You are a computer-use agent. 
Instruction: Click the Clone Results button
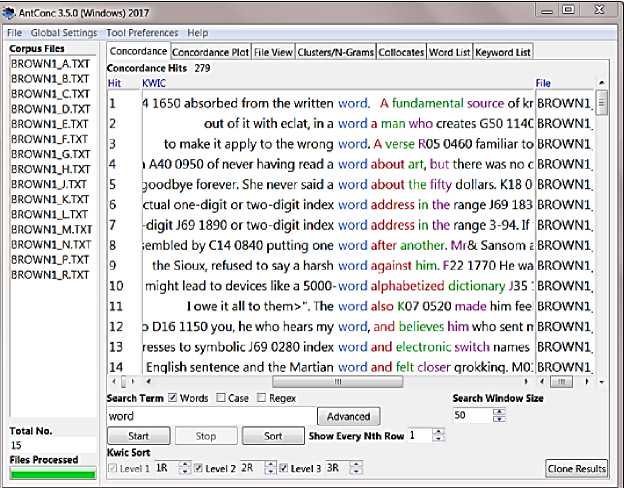coord(576,468)
